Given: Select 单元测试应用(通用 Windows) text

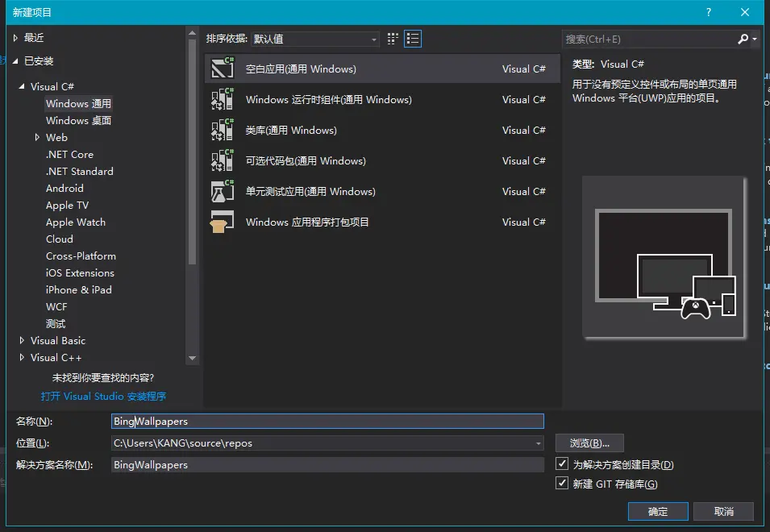Looking at the screenshot, I should 310,191.
